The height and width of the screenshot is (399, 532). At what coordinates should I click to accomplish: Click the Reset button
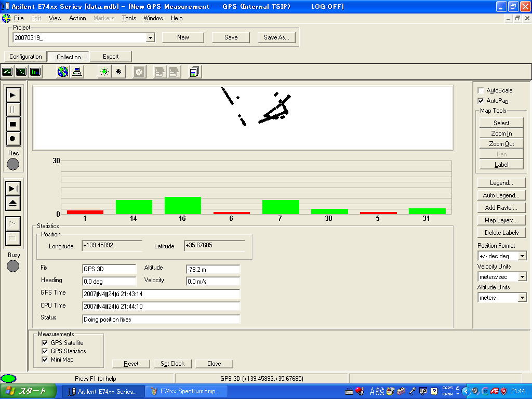(131, 364)
